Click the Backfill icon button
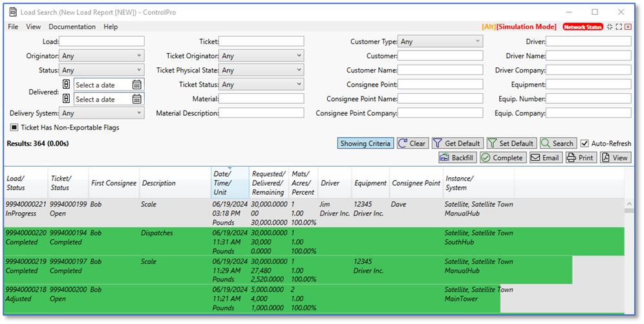644x324 pixels. [x=457, y=158]
